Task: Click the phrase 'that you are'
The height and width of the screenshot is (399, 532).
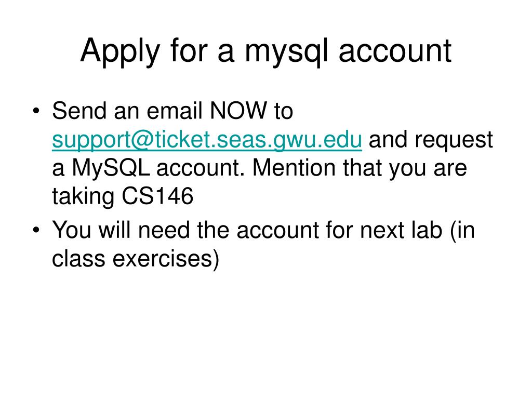Action: point(405,168)
